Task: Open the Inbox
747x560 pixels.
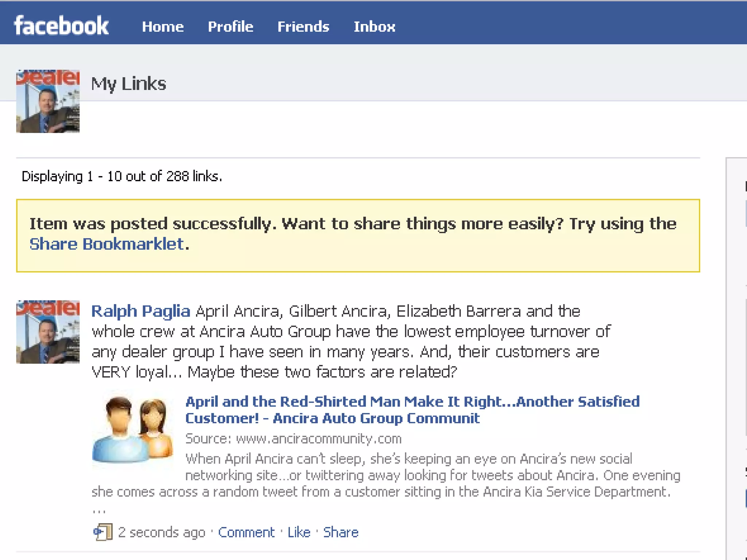Action: click(x=374, y=27)
